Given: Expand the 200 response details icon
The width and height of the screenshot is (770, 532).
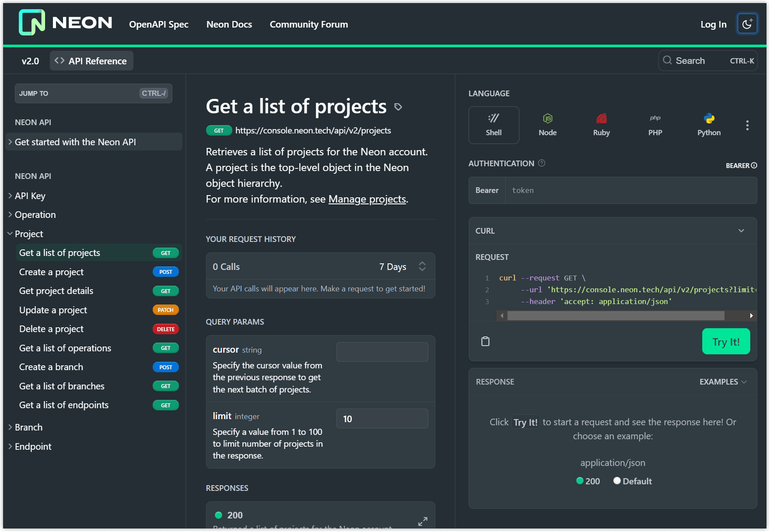Looking at the screenshot, I should [x=423, y=521].
